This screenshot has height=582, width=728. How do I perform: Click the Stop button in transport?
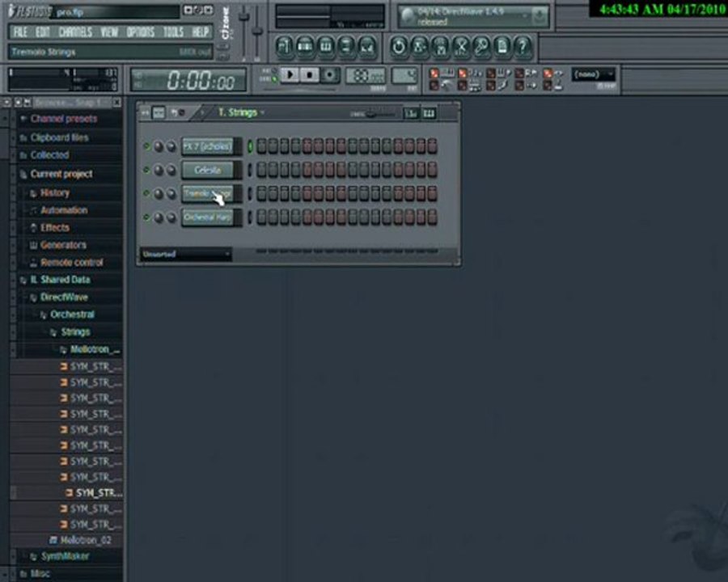click(310, 74)
